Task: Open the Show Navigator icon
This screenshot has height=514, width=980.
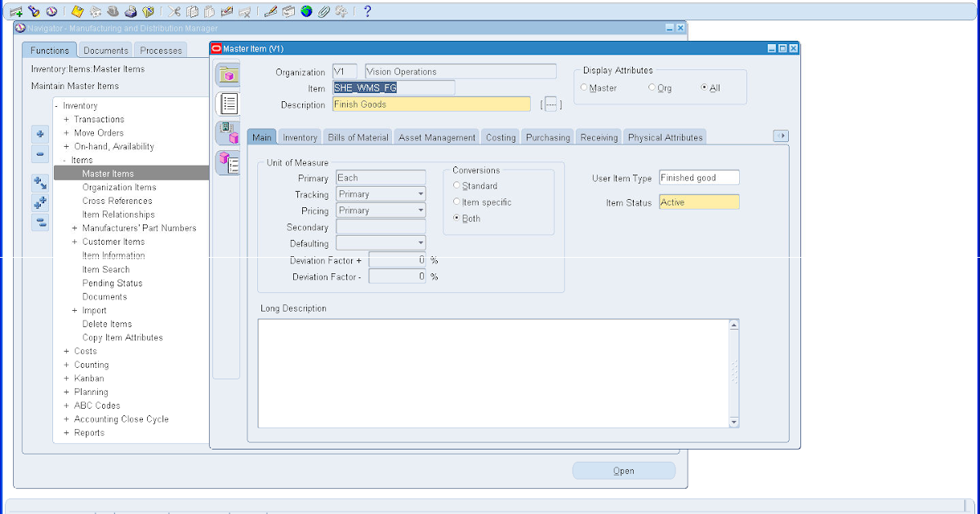Action: [53, 11]
